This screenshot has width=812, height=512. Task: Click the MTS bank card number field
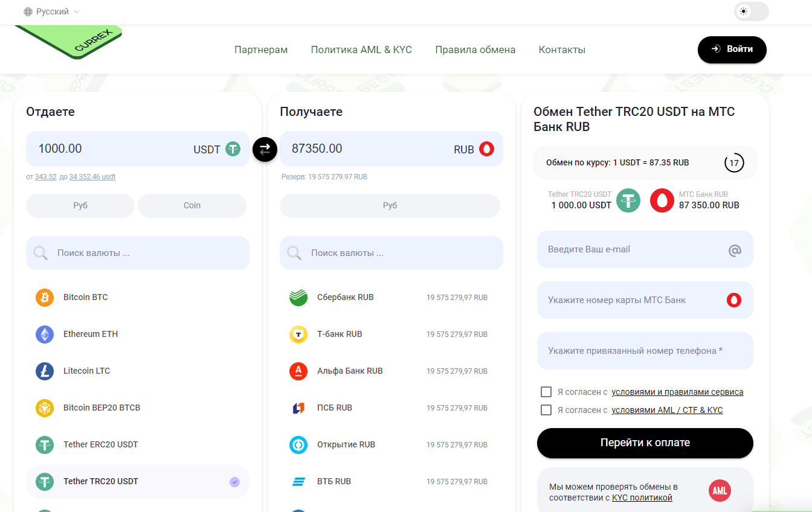645,300
